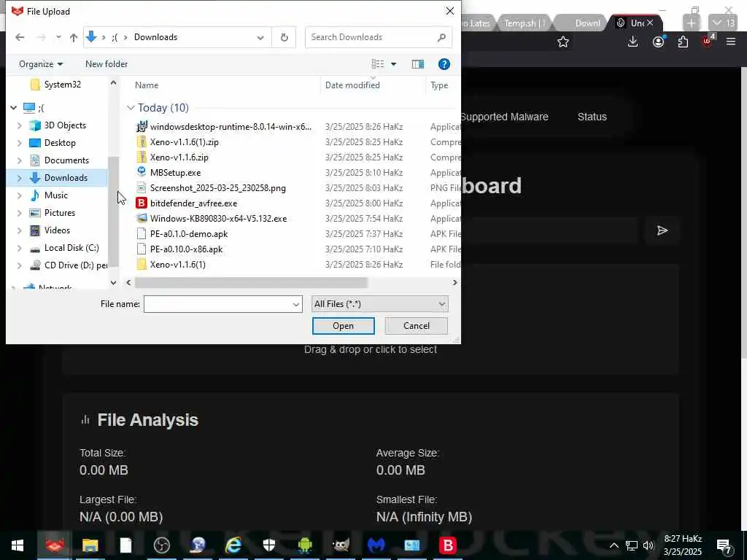Expand the Desktop tree node
Image resolution: width=747 pixels, height=560 pixels.
click(x=20, y=143)
